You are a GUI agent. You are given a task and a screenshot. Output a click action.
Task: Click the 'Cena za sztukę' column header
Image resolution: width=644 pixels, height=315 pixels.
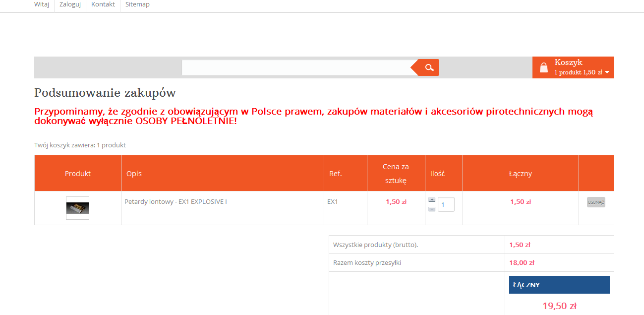pyautogui.click(x=396, y=173)
